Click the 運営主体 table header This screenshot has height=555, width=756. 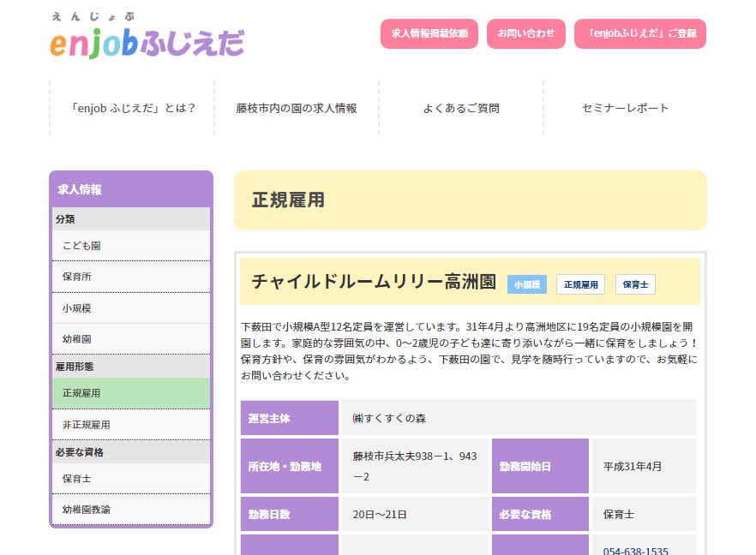(x=290, y=418)
